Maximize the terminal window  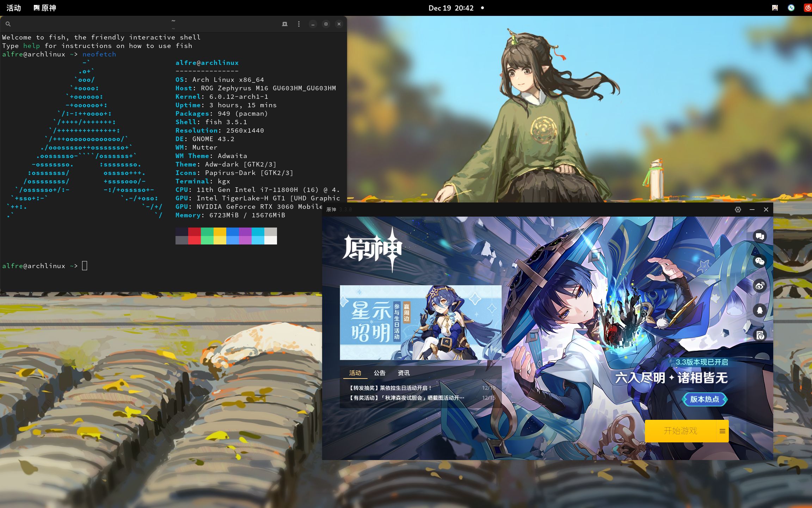(x=326, y=24)
